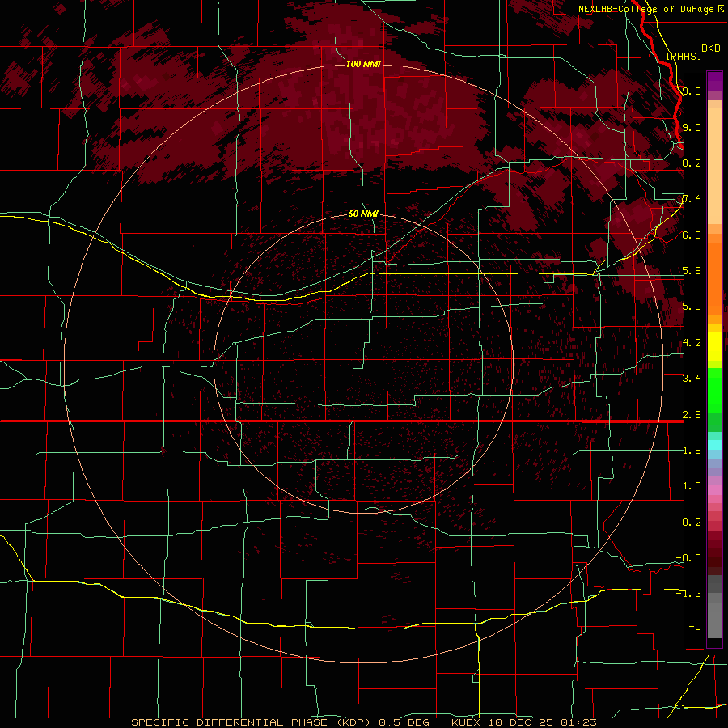Image resolution: width=728 pixels, height=728 pixels.
Task: Click the 100 NMI range ring label
Action: (x=363, y=64)
